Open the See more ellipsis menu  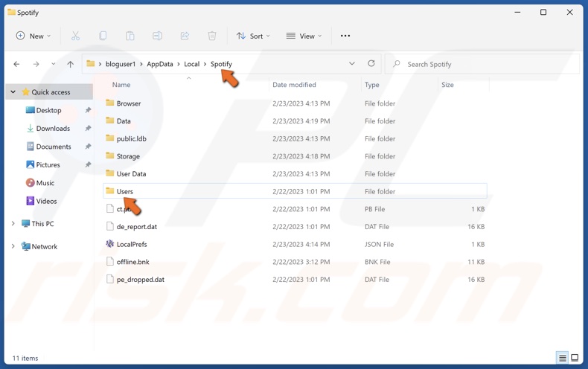click(345, 36)
